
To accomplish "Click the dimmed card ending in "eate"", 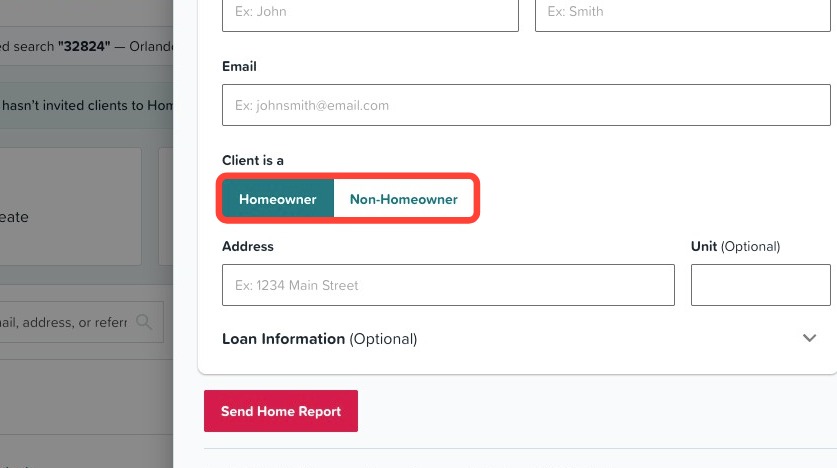I will tap(70, 207).
